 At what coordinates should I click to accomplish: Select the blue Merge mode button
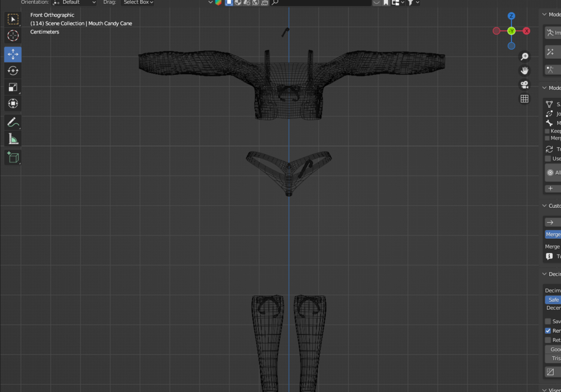(x=553, y=234)
